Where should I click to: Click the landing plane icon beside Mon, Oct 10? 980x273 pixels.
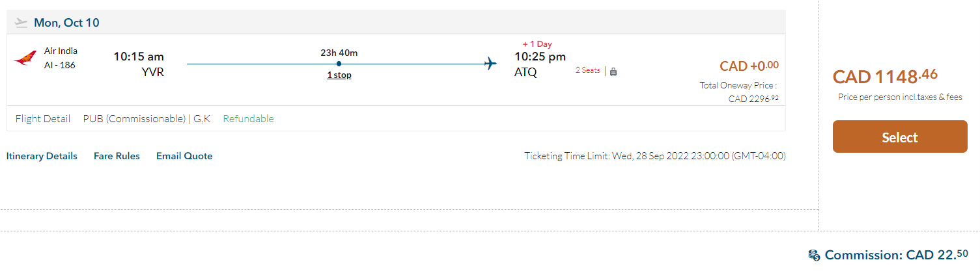pyautogui.click(x=21, y=23)
